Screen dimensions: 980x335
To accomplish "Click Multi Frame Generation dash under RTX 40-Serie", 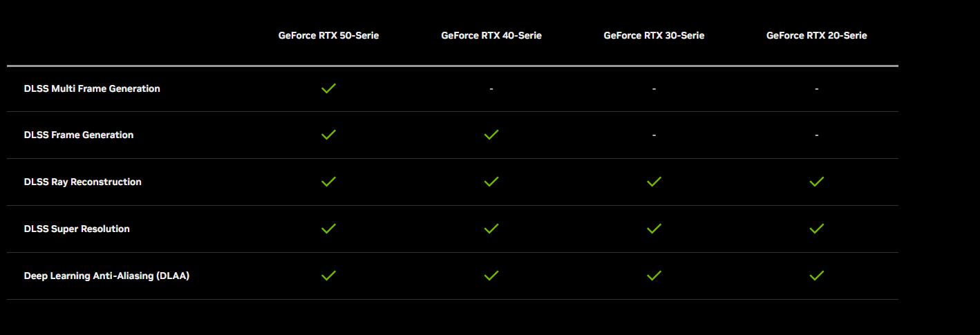I will [x=491, y=89].
